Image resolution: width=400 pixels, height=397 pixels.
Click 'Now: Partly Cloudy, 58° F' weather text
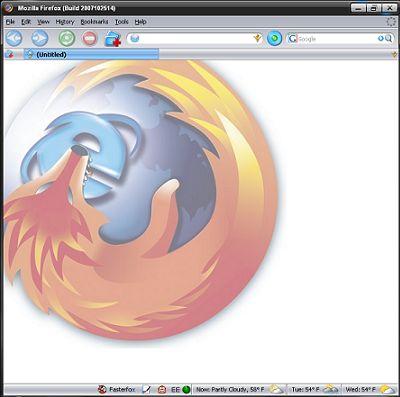tap(230, 389)
